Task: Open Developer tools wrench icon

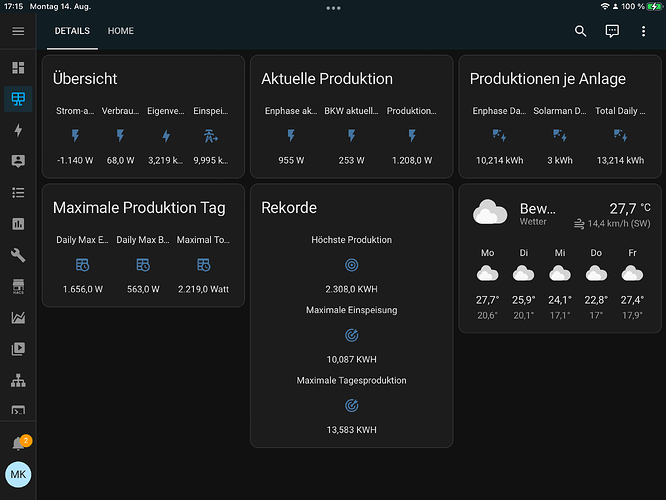Action: (x=18, y=255)
